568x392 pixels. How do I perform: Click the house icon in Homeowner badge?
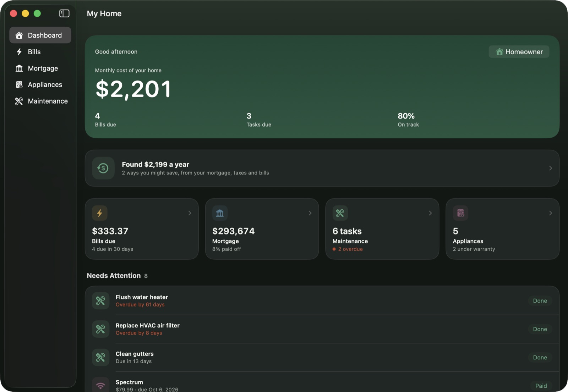(x=499, y=52)
